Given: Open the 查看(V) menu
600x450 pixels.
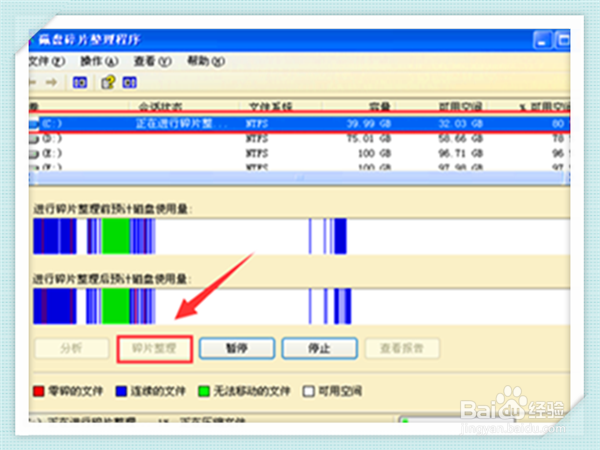Looking at the screenshot, I should [x=152, y=61].
